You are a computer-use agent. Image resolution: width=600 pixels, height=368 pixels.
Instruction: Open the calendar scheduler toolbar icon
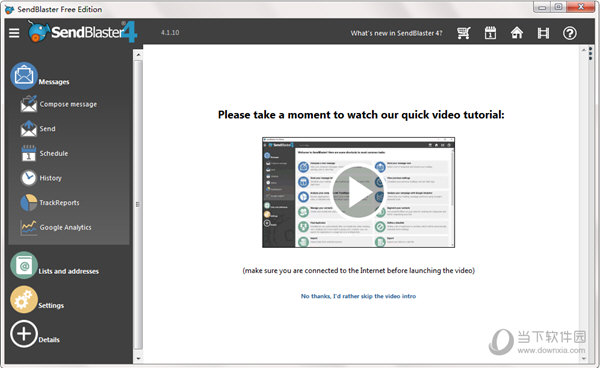(490, 33)
